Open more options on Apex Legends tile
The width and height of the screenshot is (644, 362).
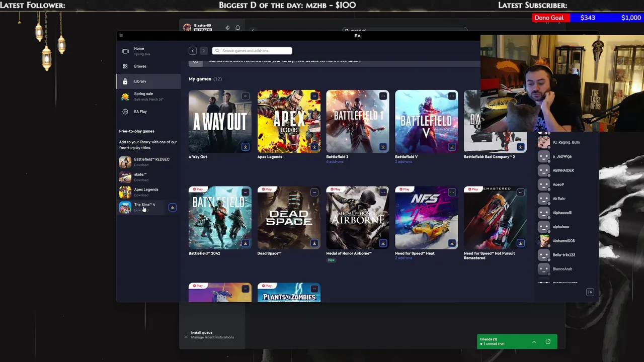click(314, 96)
